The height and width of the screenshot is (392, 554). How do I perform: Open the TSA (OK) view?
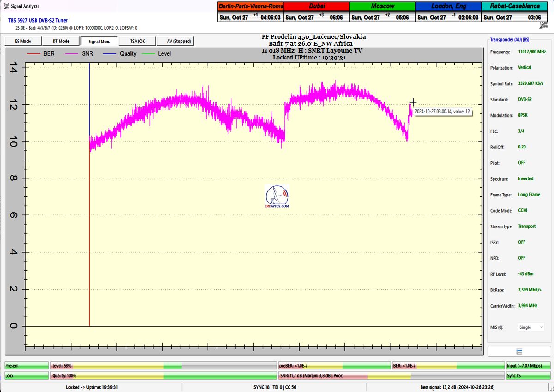137,41
